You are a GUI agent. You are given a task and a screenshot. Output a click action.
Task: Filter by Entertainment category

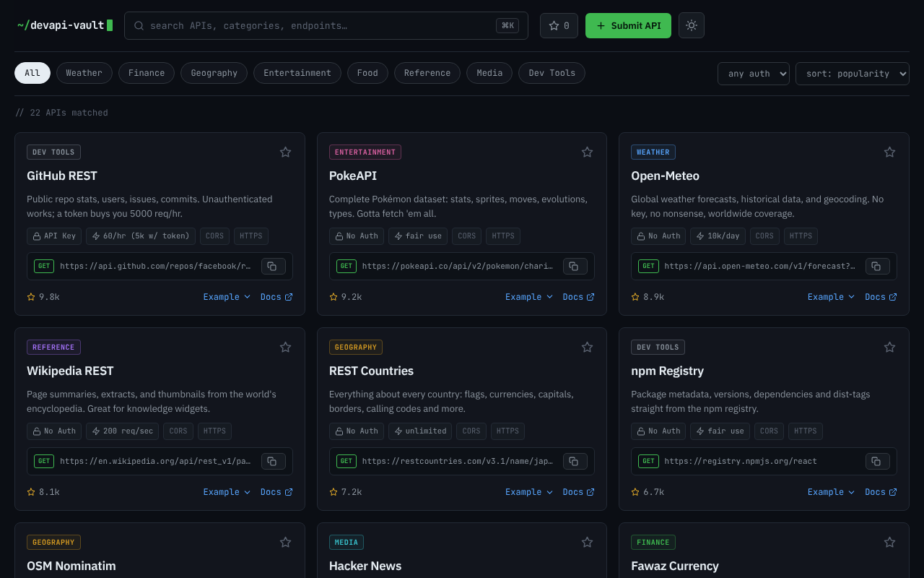pos(297,73)
